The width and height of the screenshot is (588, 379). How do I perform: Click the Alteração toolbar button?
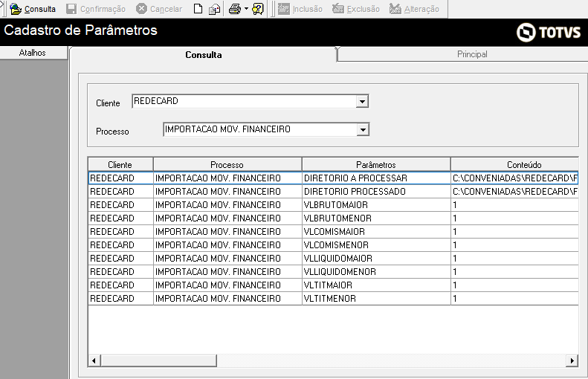(x=414, y=9)
